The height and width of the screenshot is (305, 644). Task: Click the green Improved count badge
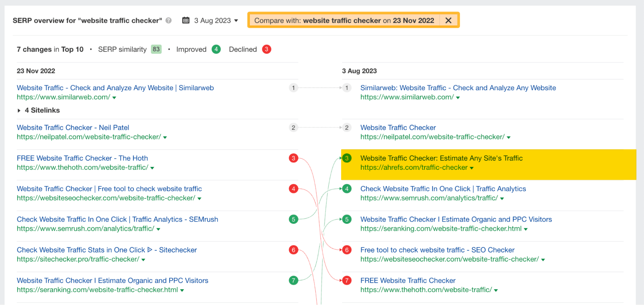point(216,49)
